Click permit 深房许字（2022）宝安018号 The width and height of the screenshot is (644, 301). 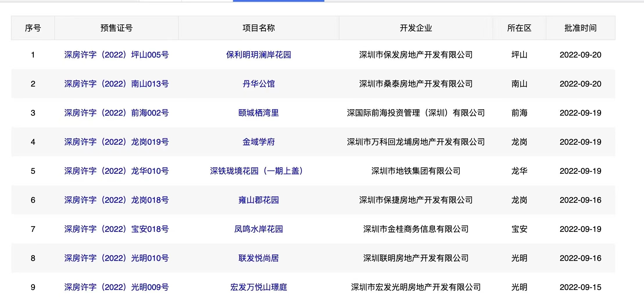(116, 229)
